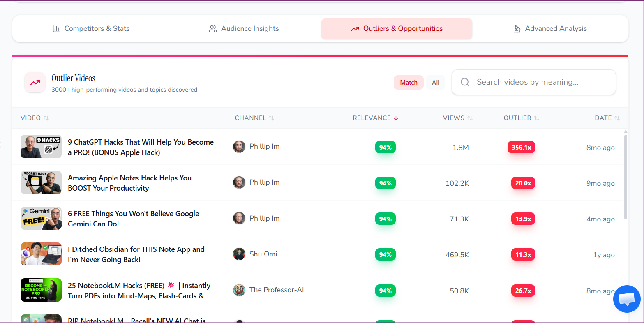
Task: Click the Shu Omi channel avatar
Action: [x=239, y=254]
